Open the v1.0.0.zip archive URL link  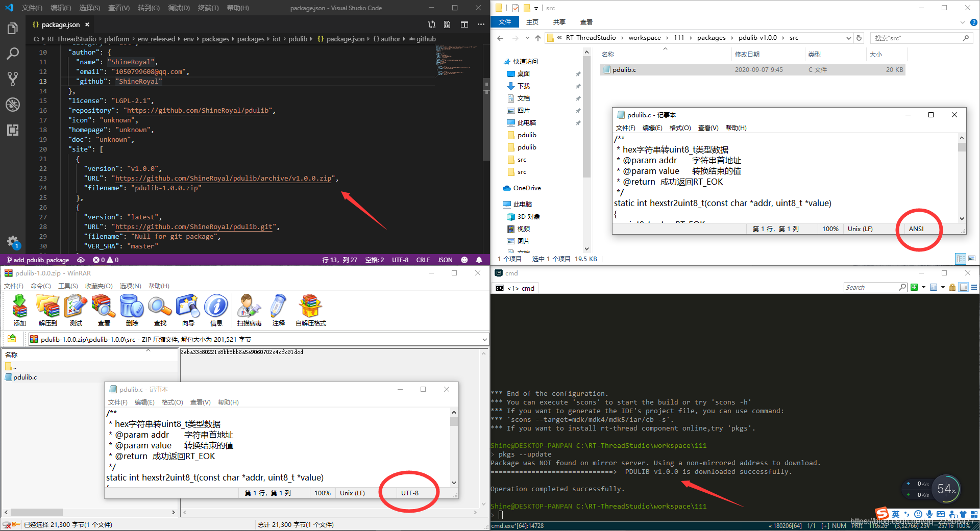(x=224, y=178)
